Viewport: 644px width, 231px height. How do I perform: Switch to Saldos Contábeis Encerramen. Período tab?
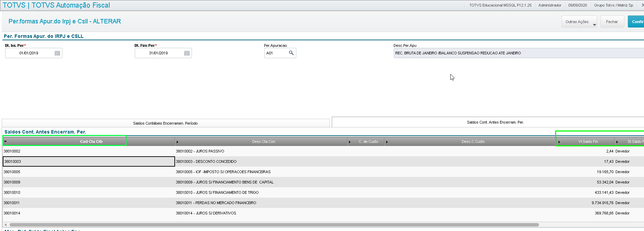(x=165, y=123)
